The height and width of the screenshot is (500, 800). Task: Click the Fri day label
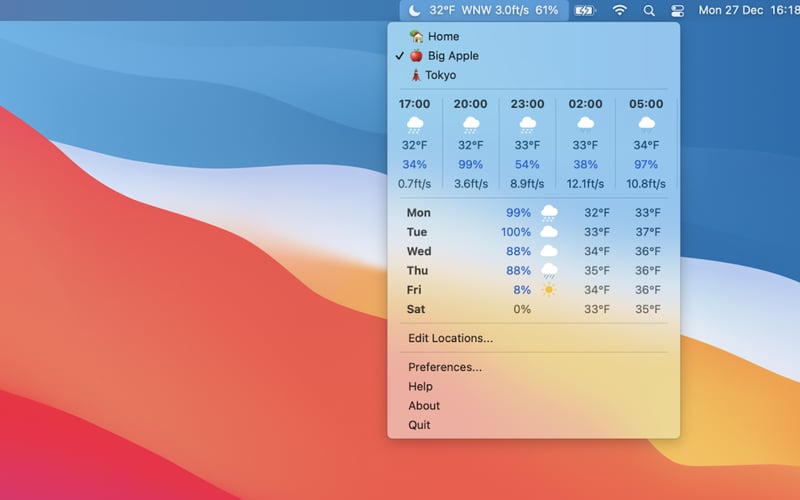coord(414,290)
